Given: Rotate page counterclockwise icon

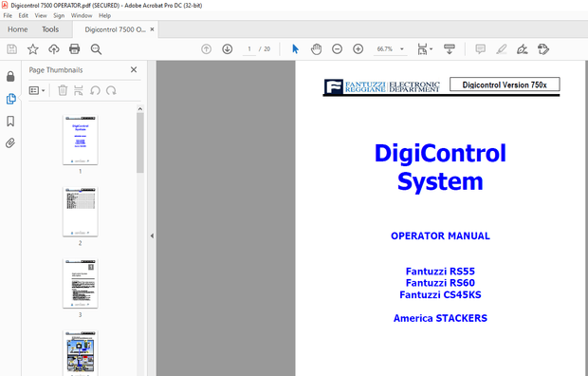Looking at the screenshot, I should click(x=95, y=90).
